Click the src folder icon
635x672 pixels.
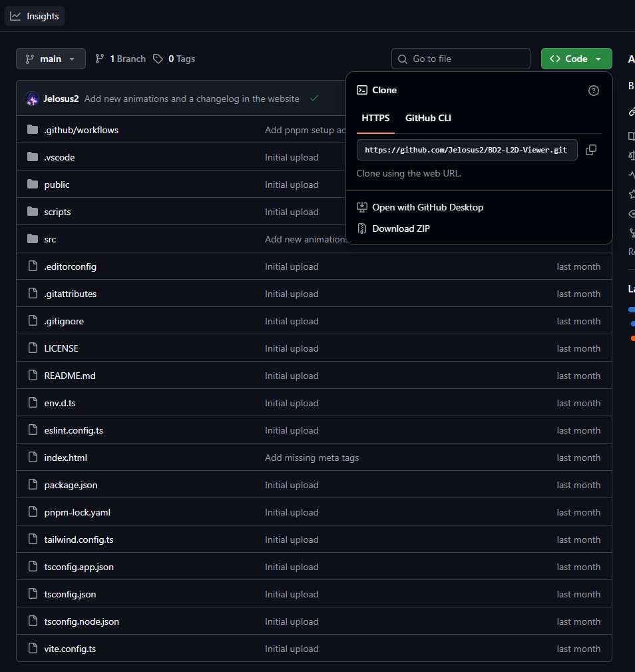33,238
